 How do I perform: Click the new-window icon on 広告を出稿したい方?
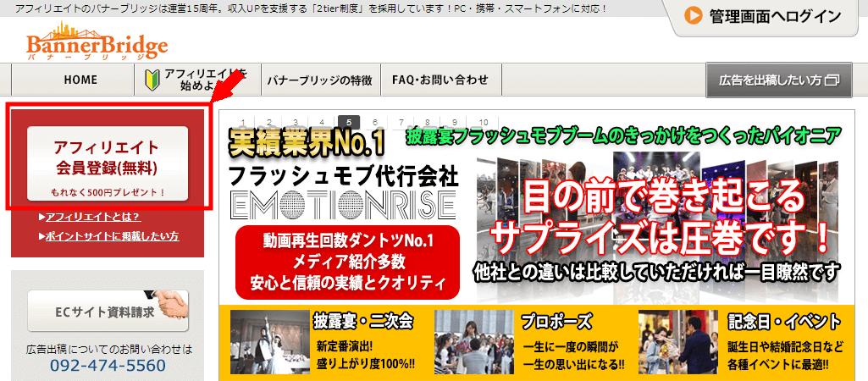[x=832, y=80]
